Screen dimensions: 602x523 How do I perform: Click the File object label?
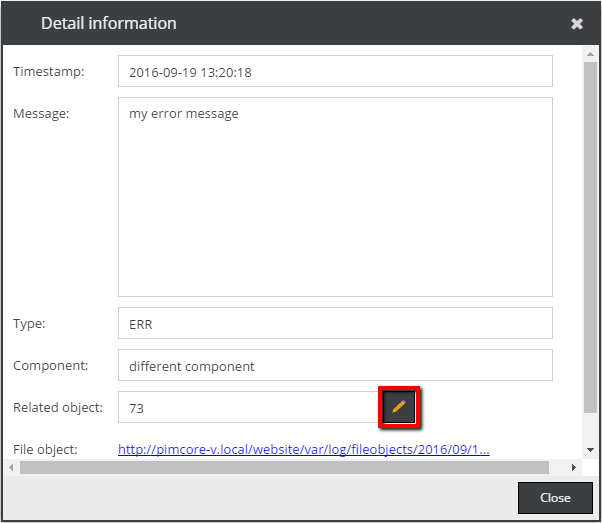pyautogui.click(x=45, y=450)
